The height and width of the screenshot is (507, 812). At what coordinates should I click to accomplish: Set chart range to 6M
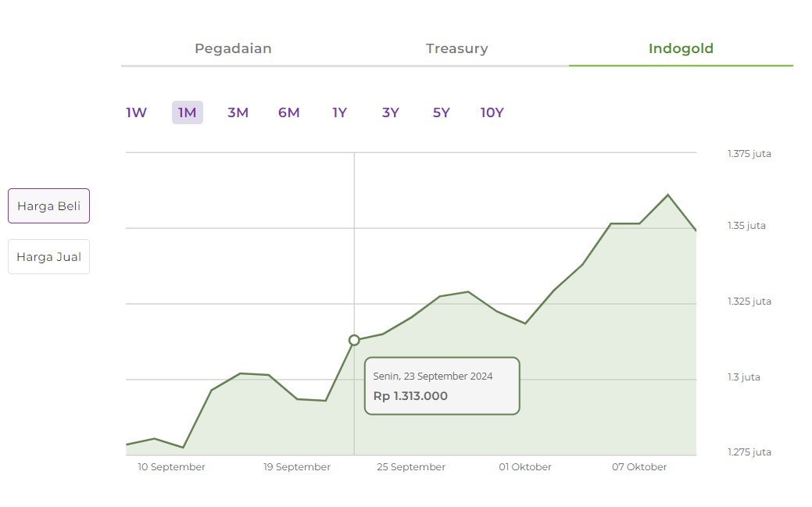click(289, 112)
